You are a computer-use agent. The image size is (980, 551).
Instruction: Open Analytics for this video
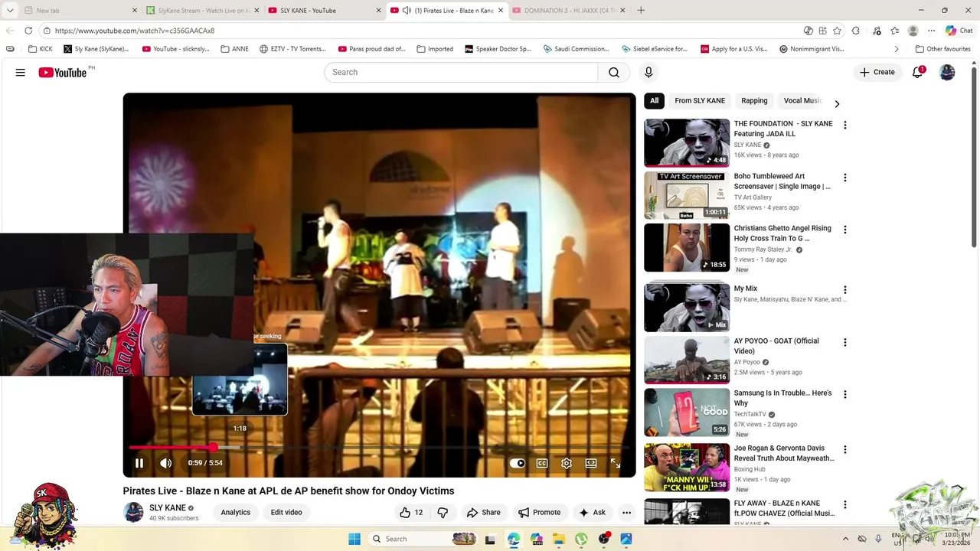coord(236,513)
